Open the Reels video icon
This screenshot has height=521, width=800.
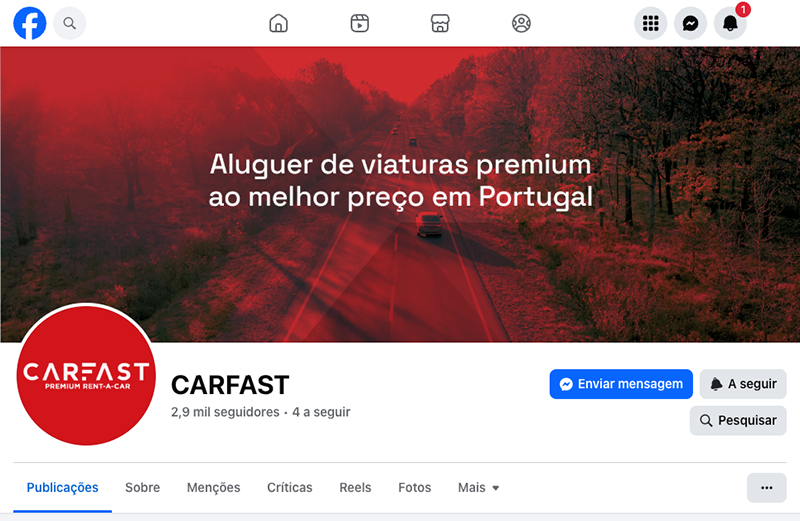(x=360, y=23)
